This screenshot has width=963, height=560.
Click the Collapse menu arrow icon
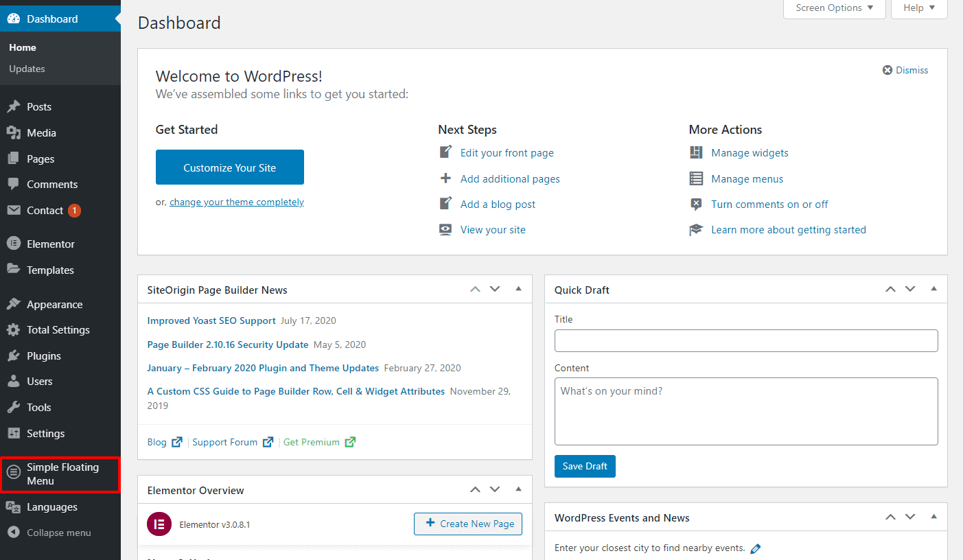tap(14, 533)
